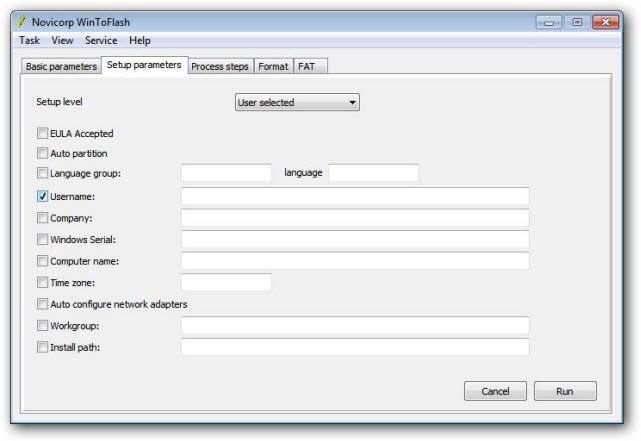Check the EULA Accepted checkbox
The image size is (641, 441).
pos(43,133)
